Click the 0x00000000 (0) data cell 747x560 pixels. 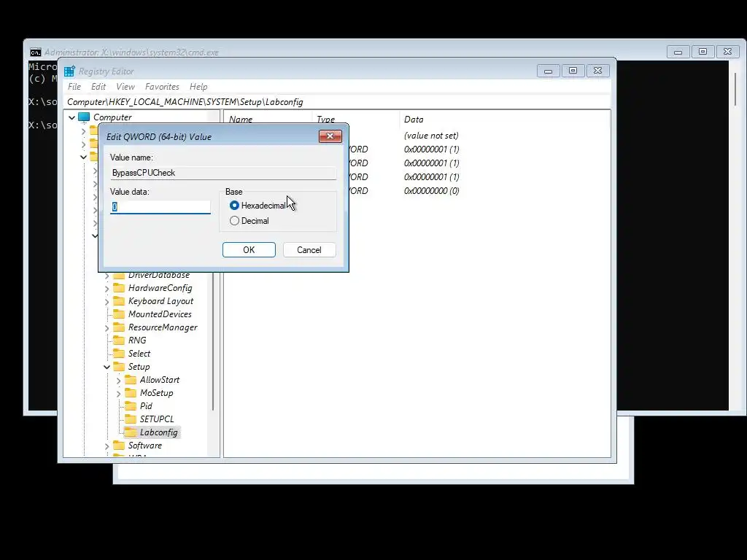coord(432,191)
